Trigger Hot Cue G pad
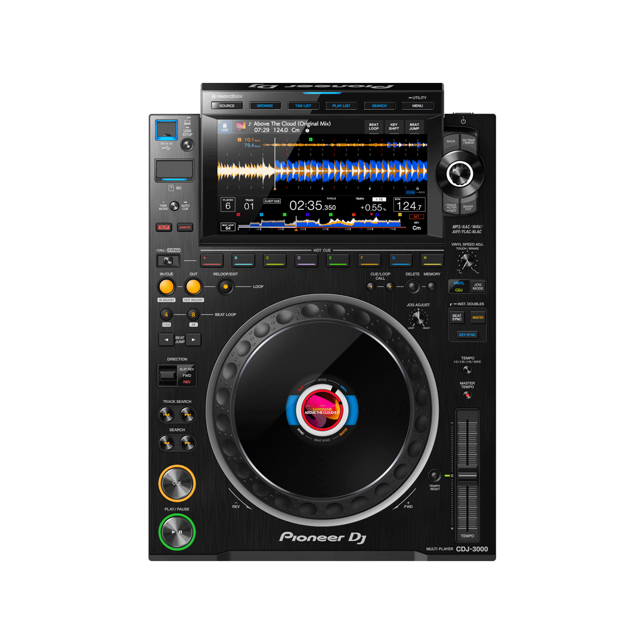Image resolution: width=644 pixels, height=644 pixels. click(401, 261)
